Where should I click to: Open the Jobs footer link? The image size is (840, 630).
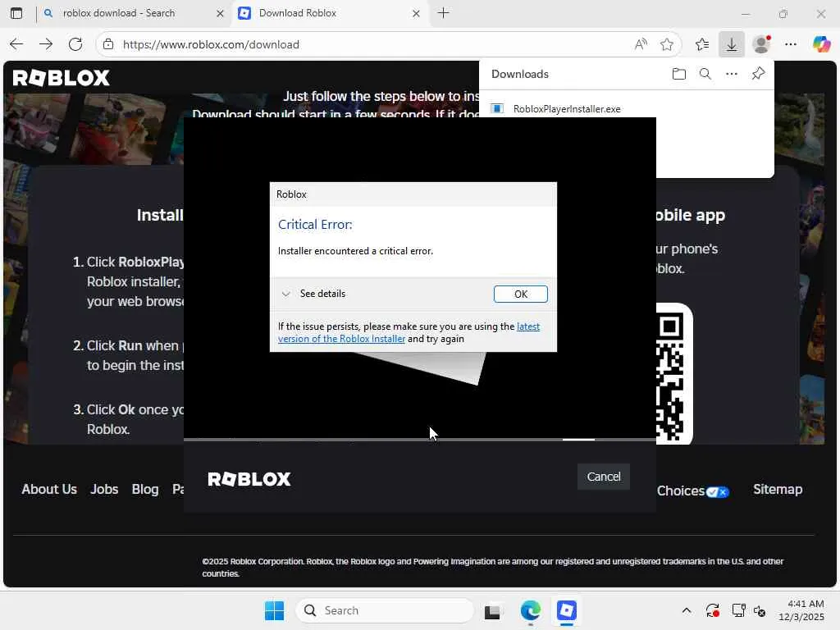click(x=104, y=489)
